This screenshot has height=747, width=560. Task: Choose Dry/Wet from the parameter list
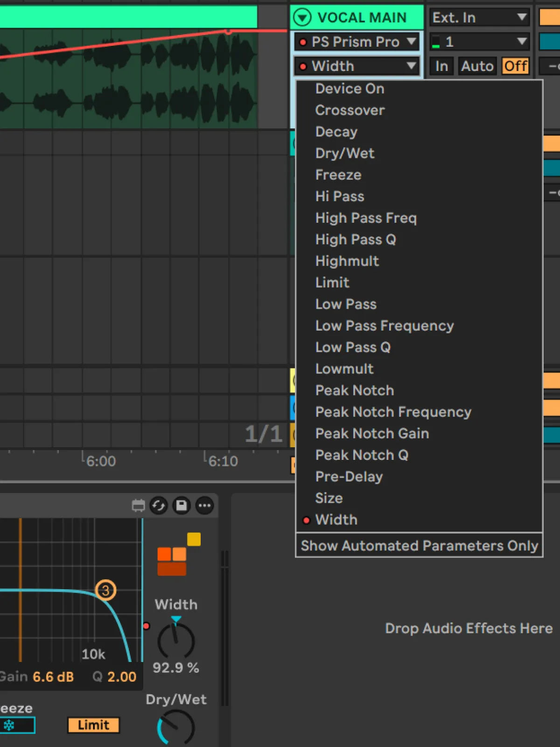[345, 153]
